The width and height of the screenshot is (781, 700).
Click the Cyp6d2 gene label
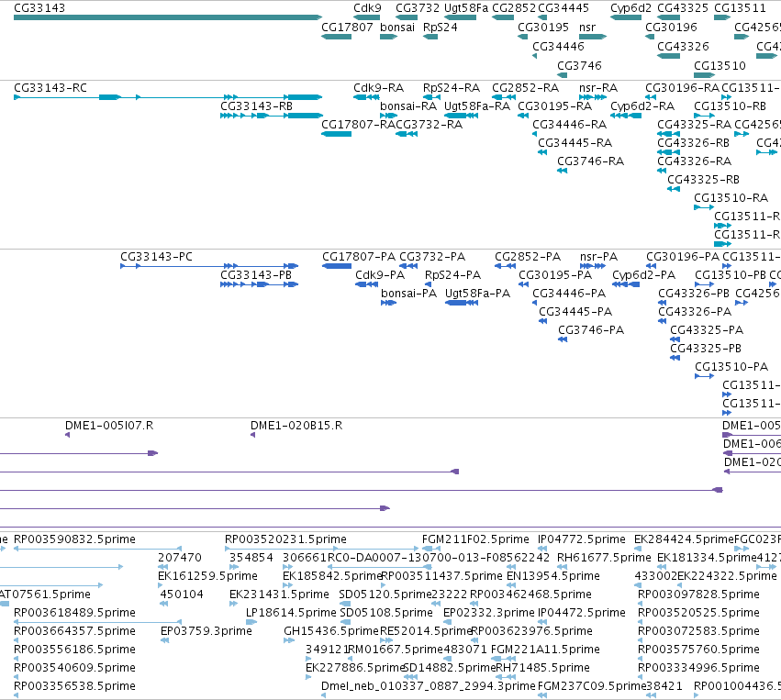(631, 8)
